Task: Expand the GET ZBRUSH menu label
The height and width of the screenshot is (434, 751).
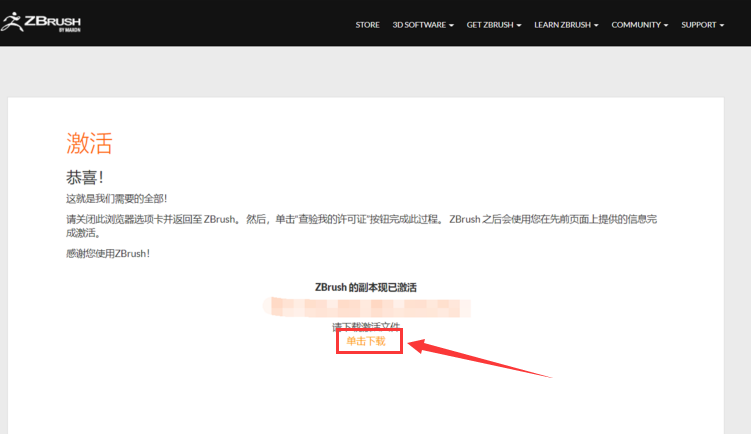Action: [x=490, y=24]
